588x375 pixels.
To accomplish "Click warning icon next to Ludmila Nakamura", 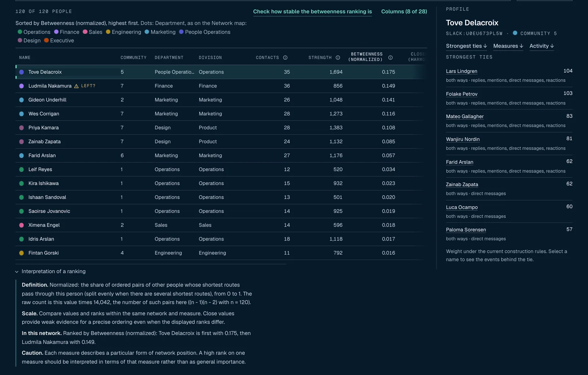I will [76, 86].
